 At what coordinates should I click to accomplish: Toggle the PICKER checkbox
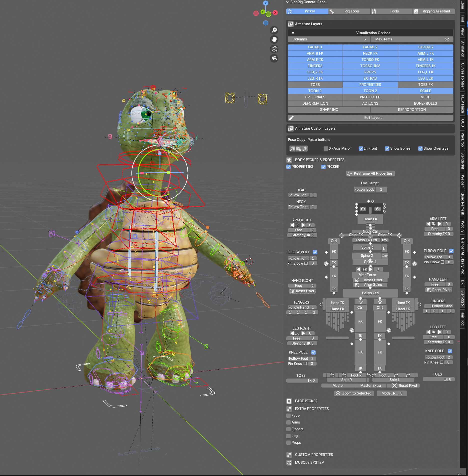[323, 167]
